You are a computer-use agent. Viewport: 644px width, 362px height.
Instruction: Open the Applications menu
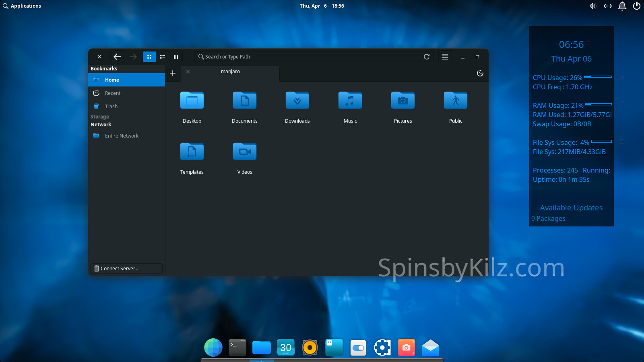pyautogui.click(x=22, y=6)
